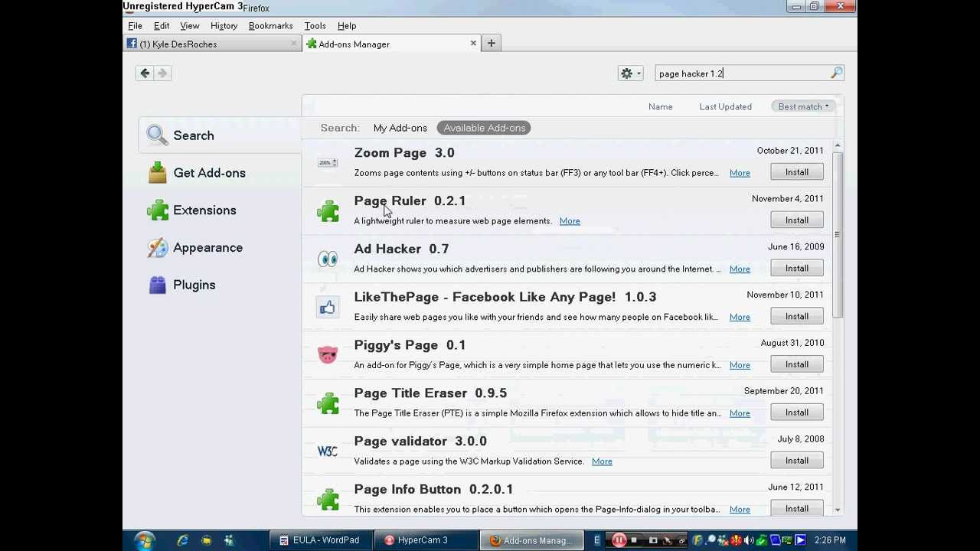Open More link for Zoom Page

click(x=740, y=173)
